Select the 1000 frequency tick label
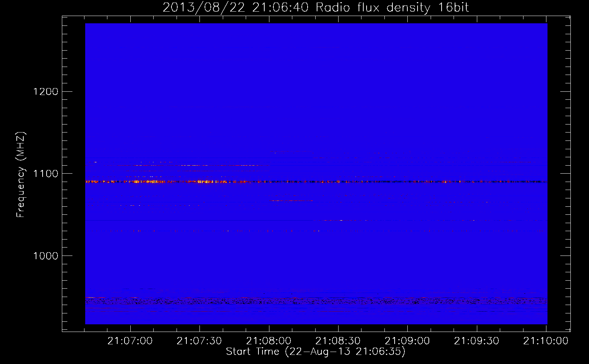Screen dimensions: 589x364 click(x=46, y=256)
